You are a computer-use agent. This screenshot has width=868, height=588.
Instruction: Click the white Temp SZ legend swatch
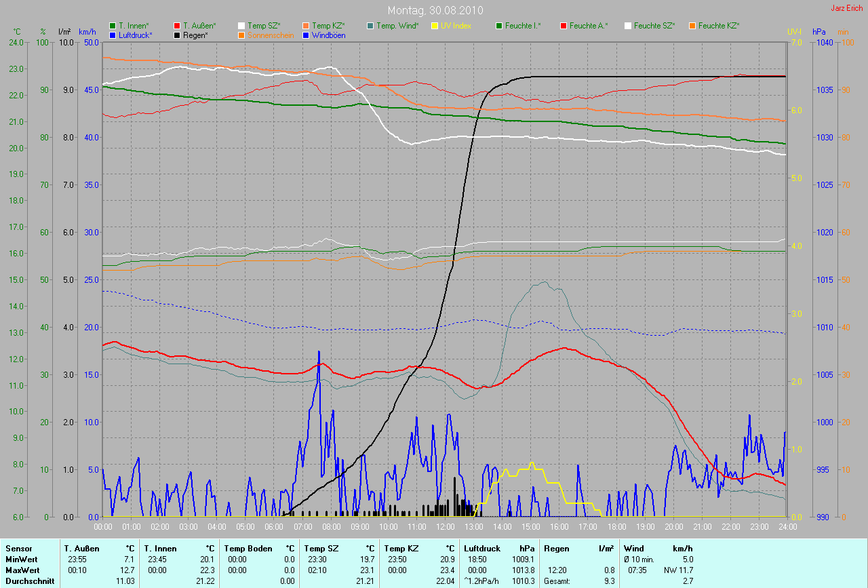241,26
